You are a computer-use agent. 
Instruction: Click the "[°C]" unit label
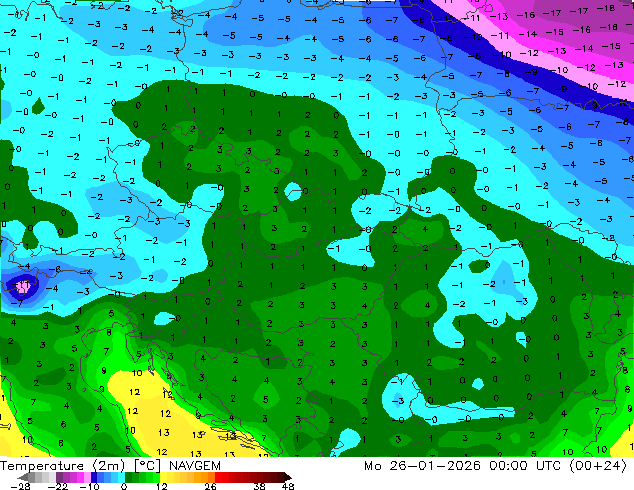(147, 466)
